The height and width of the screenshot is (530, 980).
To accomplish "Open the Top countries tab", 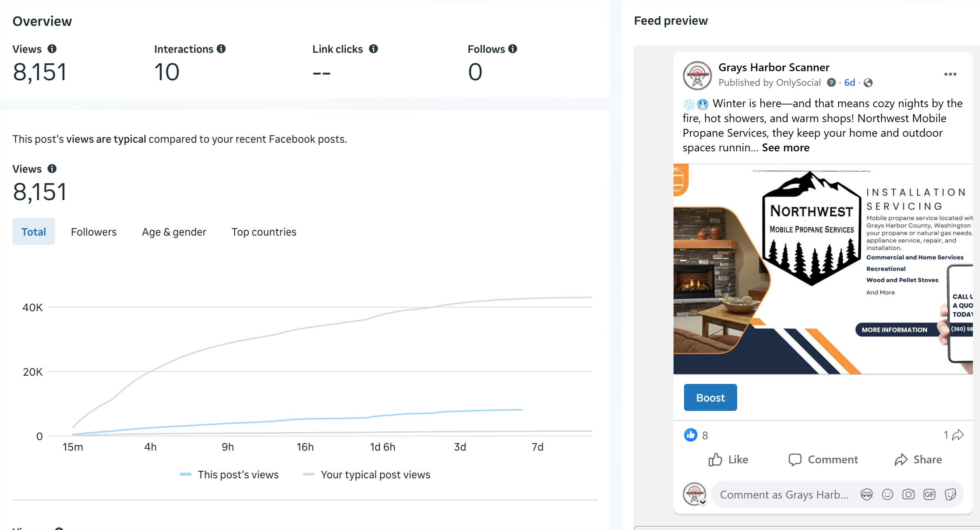I will 264,231.
